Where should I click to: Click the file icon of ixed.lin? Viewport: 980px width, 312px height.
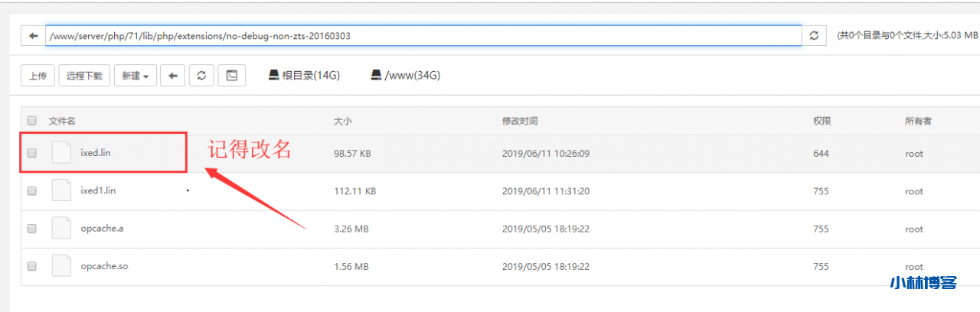[61, 153]
